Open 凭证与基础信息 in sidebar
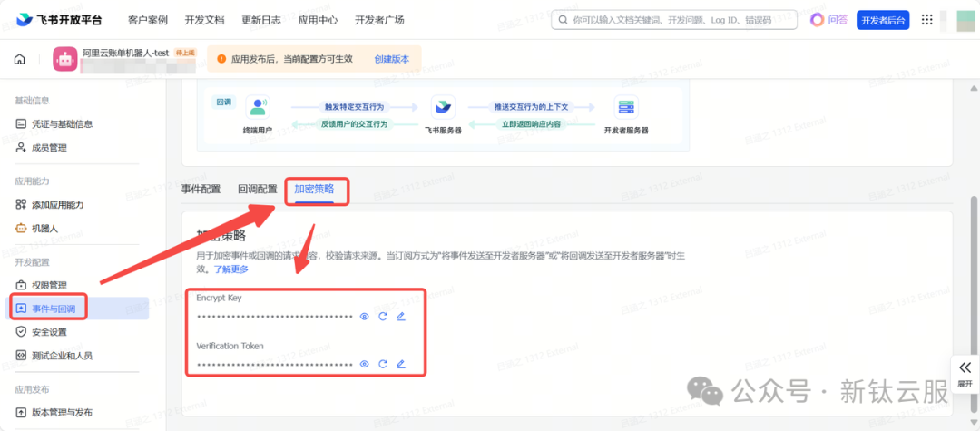The height and width of the screenshot is (431, 980). (62, 123)
